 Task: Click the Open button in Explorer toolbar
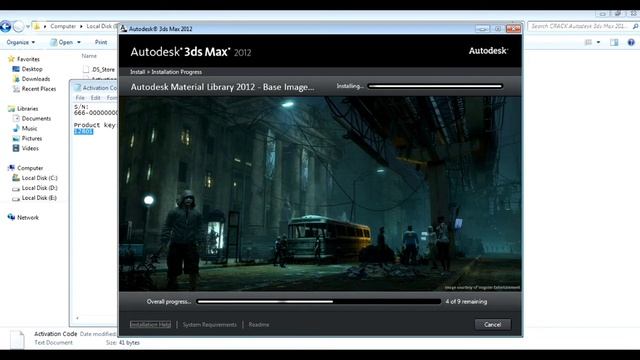(x=62, y=42)
